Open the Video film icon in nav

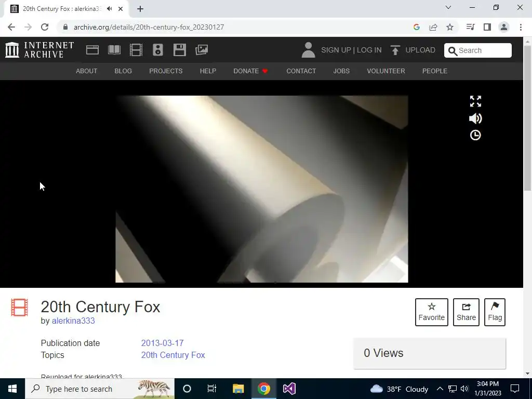pyautogui.click(x=136, y=50)
